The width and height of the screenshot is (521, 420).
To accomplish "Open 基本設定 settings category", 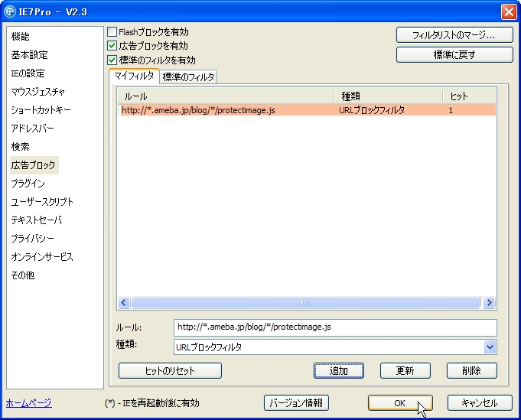I will pos(29,55).
